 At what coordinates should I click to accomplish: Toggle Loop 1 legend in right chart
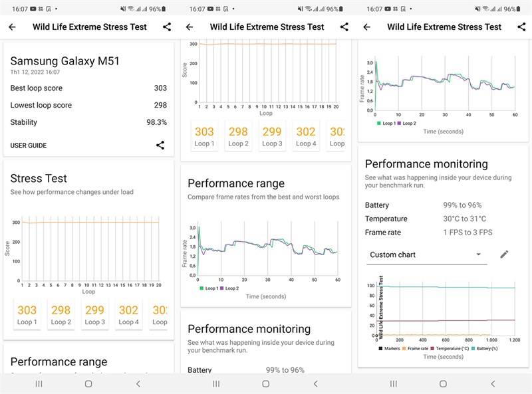(386, 123)
